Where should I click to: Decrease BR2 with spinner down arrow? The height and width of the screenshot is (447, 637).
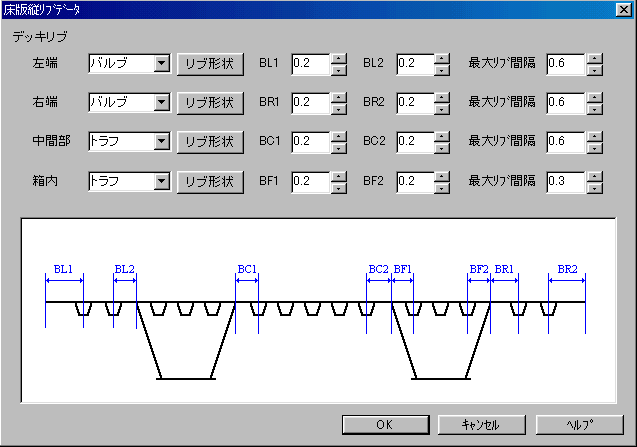[x=442, y=109]
